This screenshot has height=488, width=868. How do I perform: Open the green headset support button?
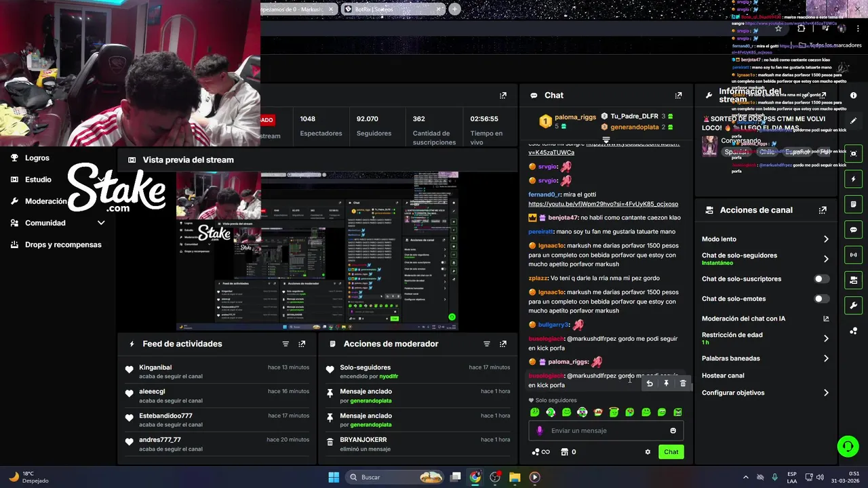click(848, 447)
